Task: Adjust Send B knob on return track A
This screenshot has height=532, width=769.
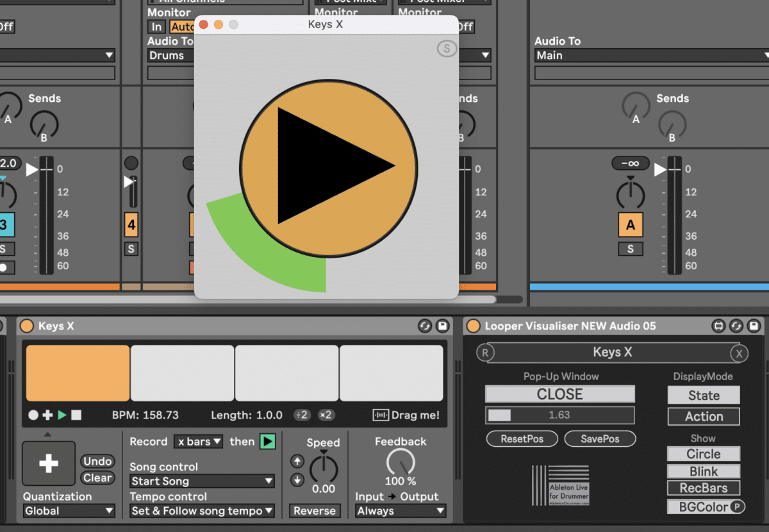Action: pos(672,123)
